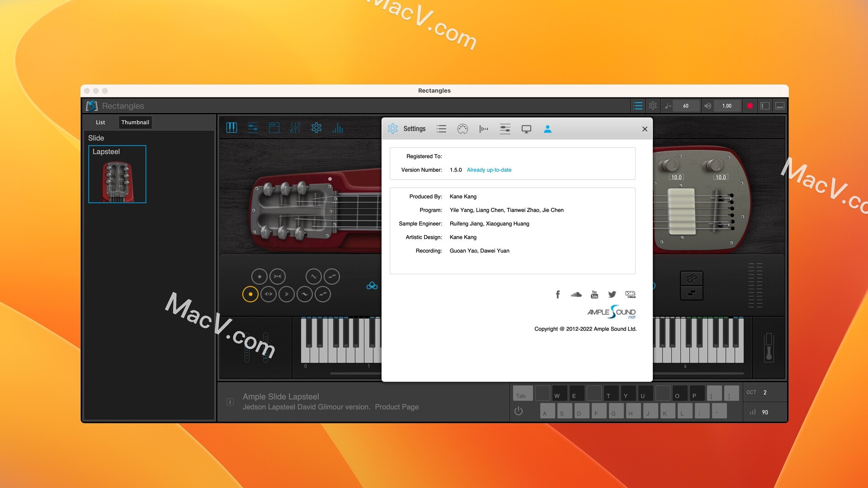Screen dimensions: 868x488
Task: Click the W key on virtual keyboard
Action: point(560,393)
